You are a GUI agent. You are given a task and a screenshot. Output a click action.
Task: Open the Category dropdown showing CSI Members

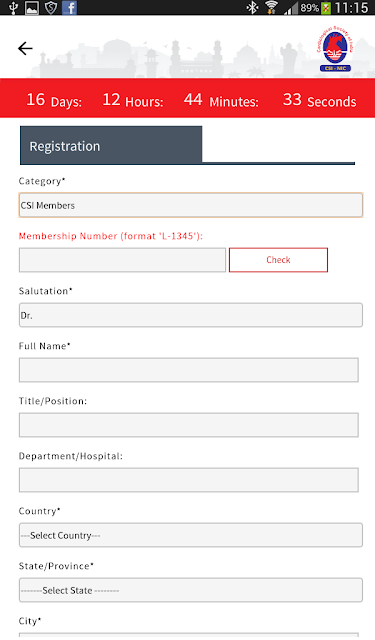tap(191, 205)
